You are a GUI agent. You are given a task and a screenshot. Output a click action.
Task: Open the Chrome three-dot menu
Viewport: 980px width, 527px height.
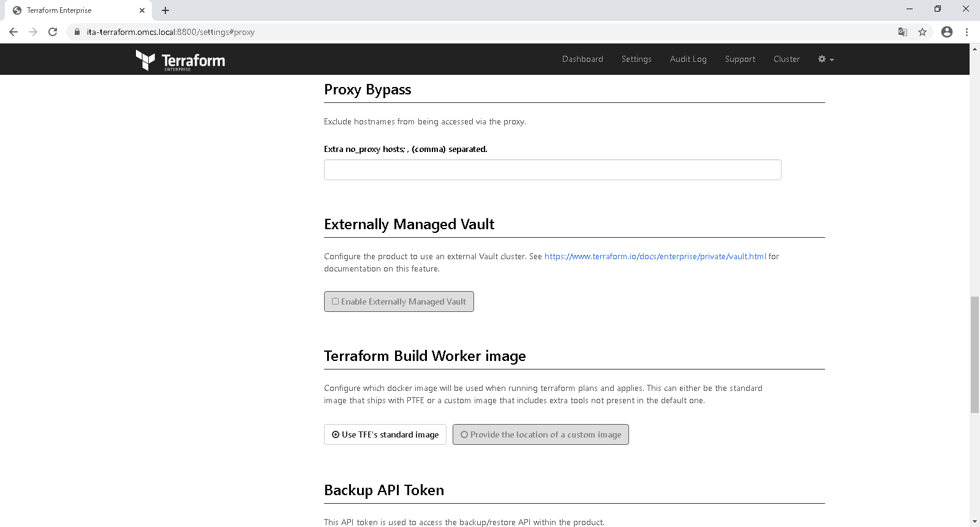point(967,32)
